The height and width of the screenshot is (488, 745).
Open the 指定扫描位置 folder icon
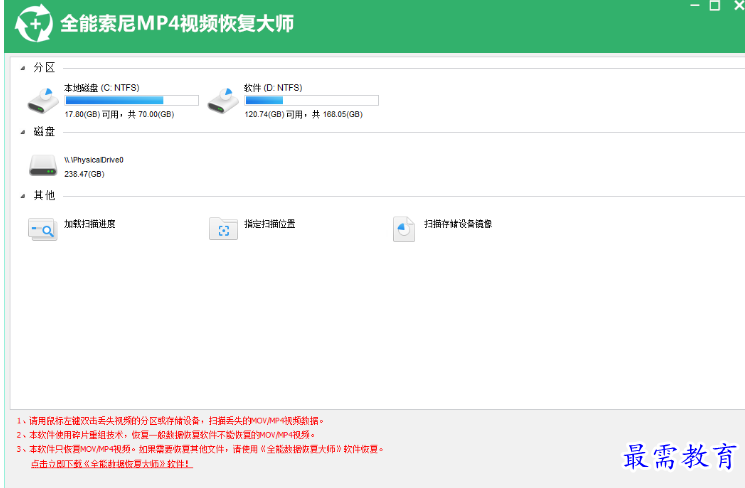(223, 229)
